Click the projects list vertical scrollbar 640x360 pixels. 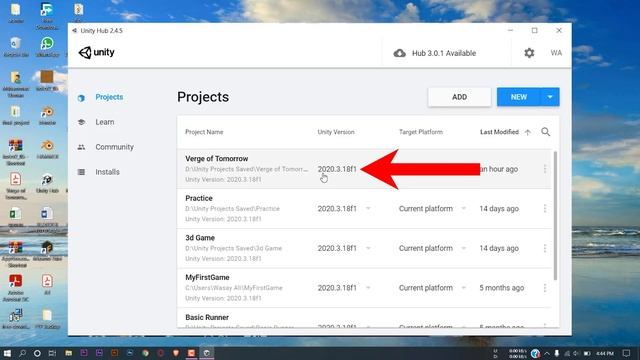click(555, 216)
